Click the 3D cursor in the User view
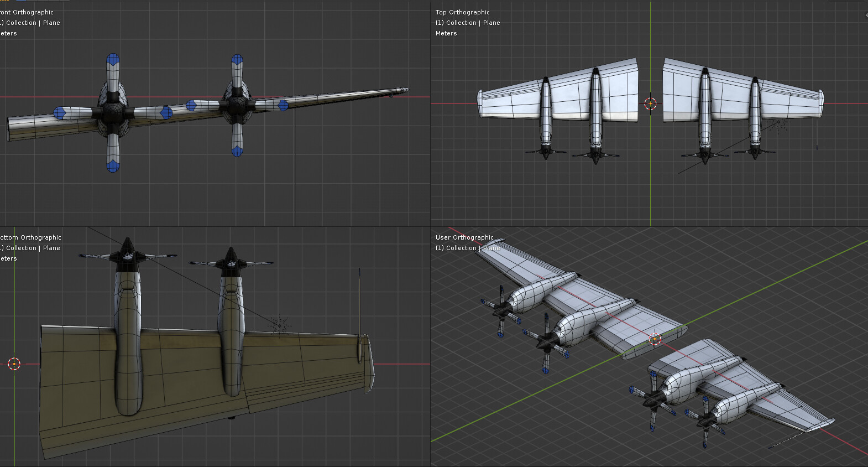The height and width of the screenshot is (467, 868). [x=655, y=339]
